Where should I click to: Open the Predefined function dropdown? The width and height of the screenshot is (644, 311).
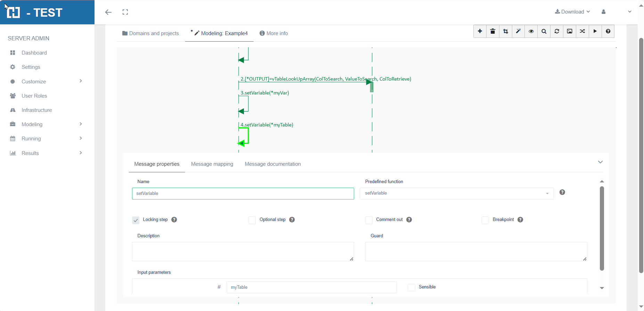click(x=456, y=193)
